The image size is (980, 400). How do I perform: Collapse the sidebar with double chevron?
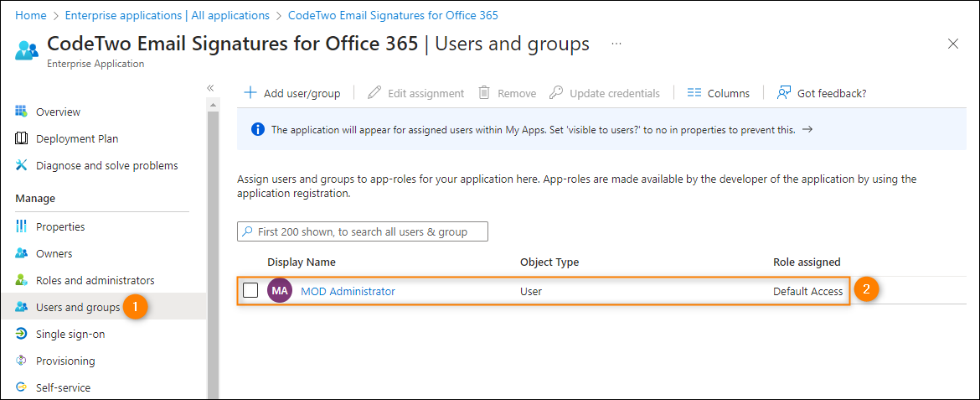(x=210, y=88)
